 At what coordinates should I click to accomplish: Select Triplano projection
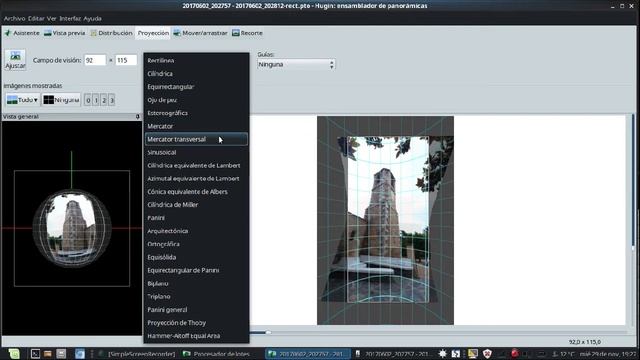pyautogui.click(x=196, y=296)
